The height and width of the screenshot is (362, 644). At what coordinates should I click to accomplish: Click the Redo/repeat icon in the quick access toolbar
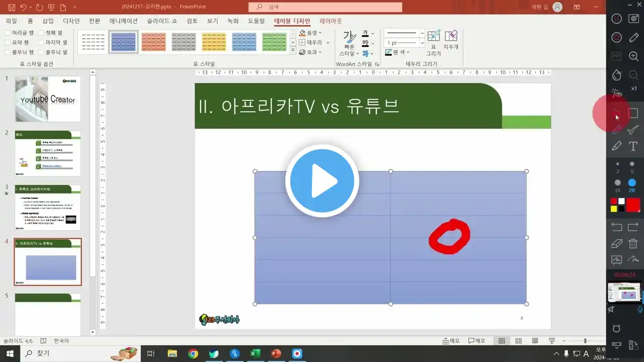pyautogui.click(x=39, y=7)
